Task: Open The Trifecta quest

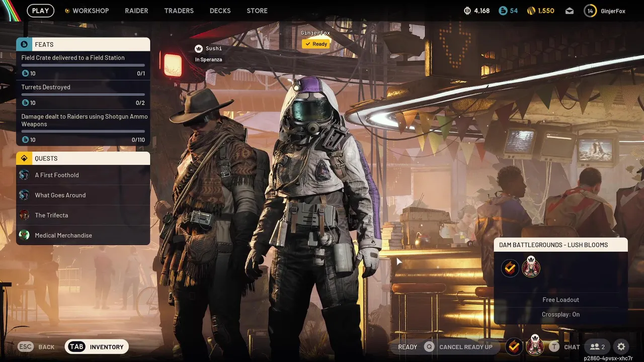Action: 83,215
